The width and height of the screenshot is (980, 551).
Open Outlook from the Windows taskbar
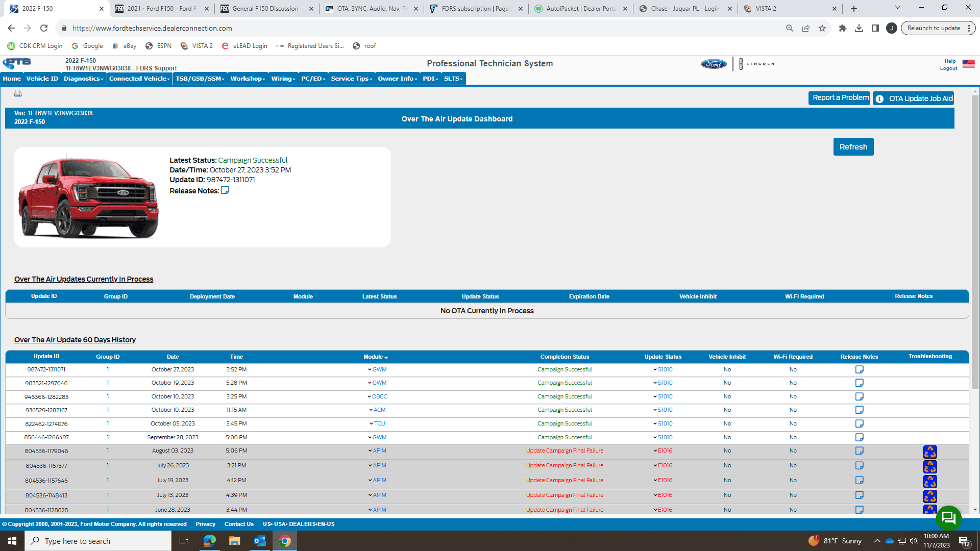pyautogui.click(x=259, y=541)
